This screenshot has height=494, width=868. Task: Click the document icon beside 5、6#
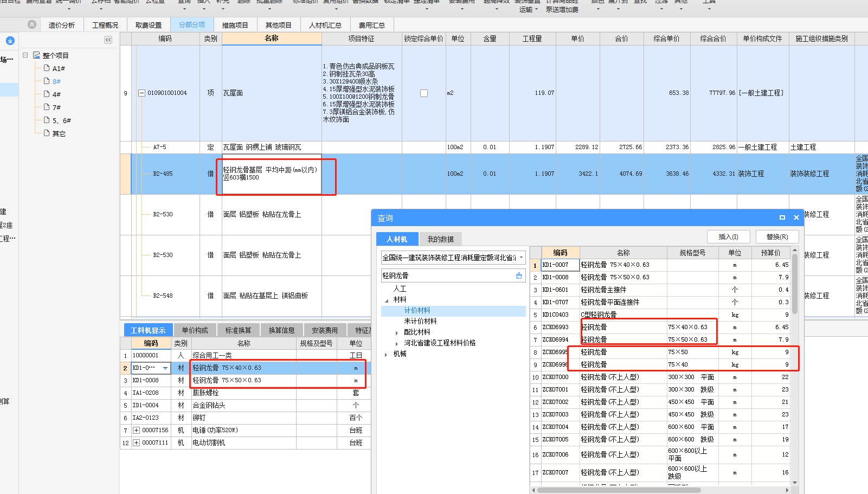click(47, 120)
